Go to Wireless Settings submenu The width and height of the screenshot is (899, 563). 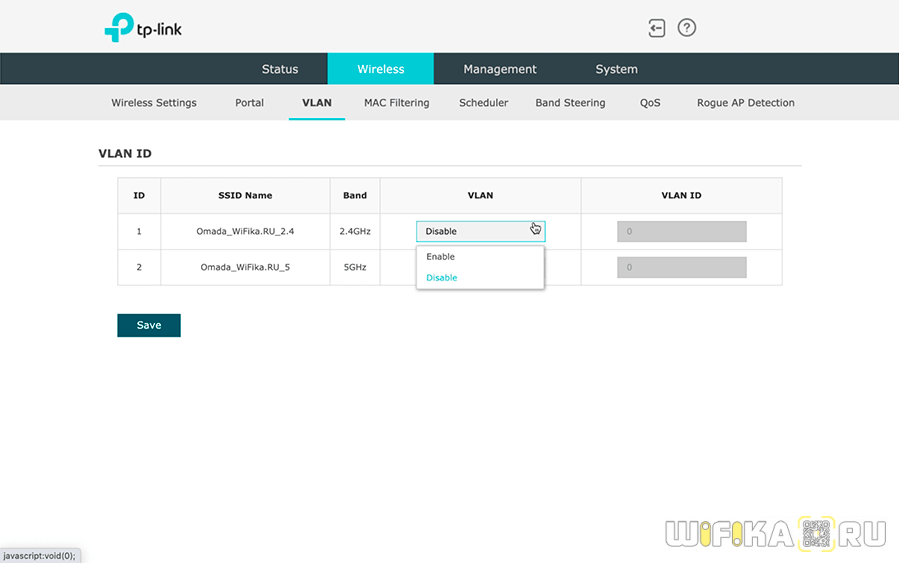coord(154,103)
